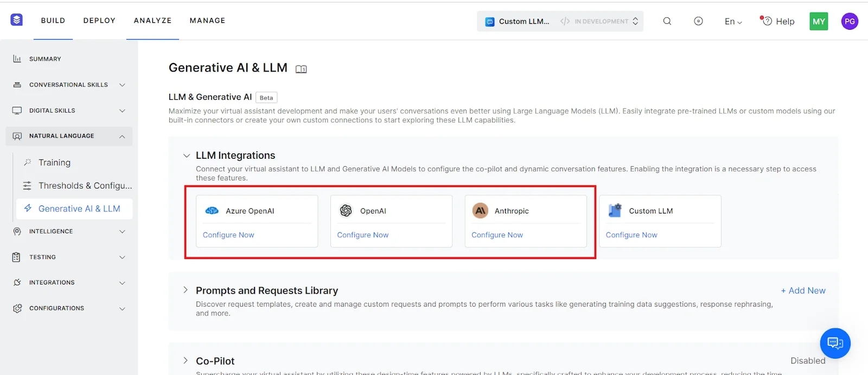Click the Digital Skills monitor icon
Viewport: 868px width, 375px height.
[17, 111]
